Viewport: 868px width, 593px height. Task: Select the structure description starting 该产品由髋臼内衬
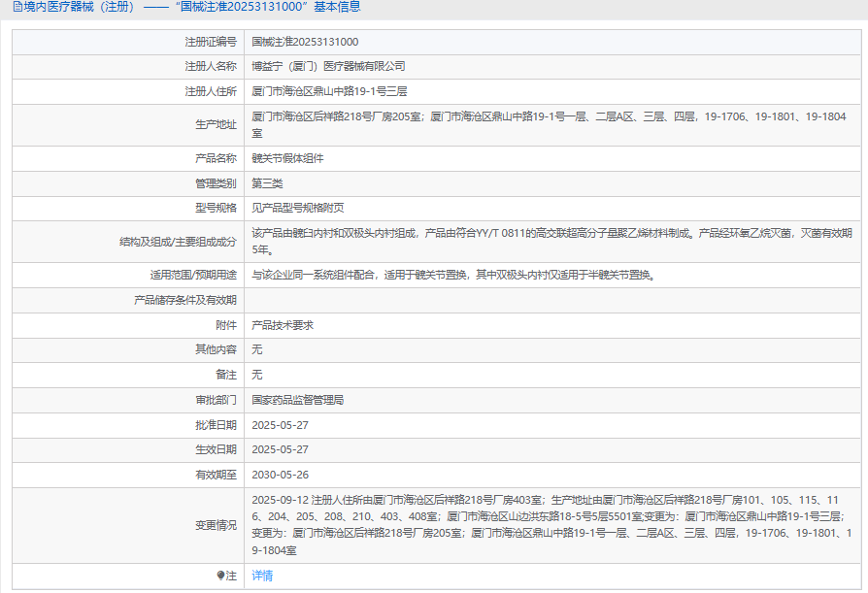[551, 242]
